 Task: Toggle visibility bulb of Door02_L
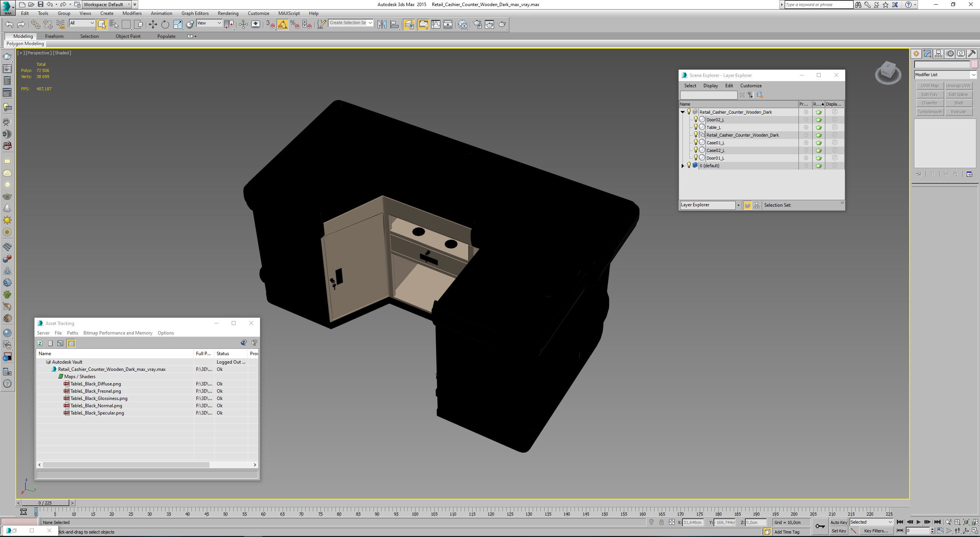pos(695,119)
